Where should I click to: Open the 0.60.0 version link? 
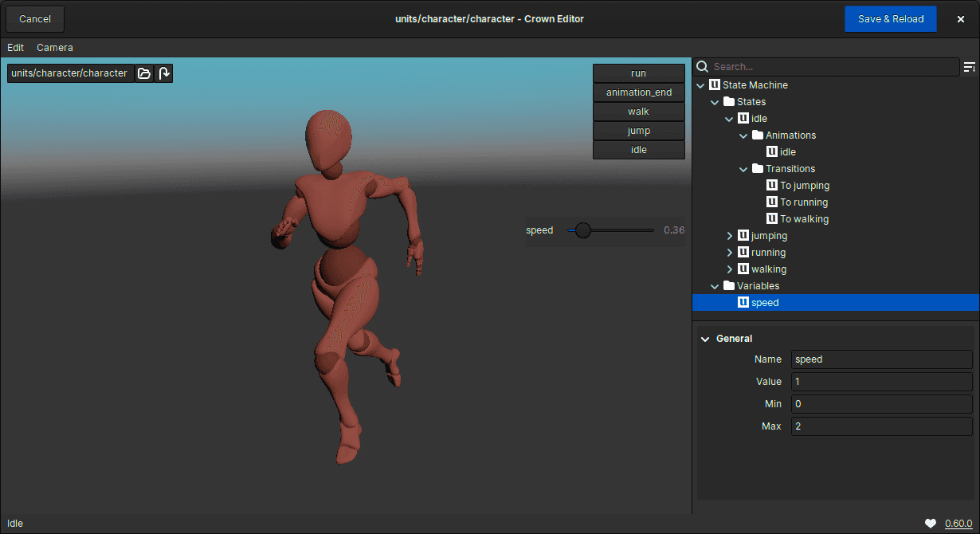pos(958,524)
